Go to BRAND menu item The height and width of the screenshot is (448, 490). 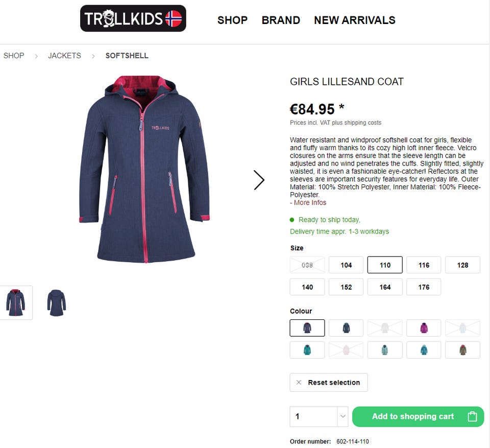click(x=281, y=20)
